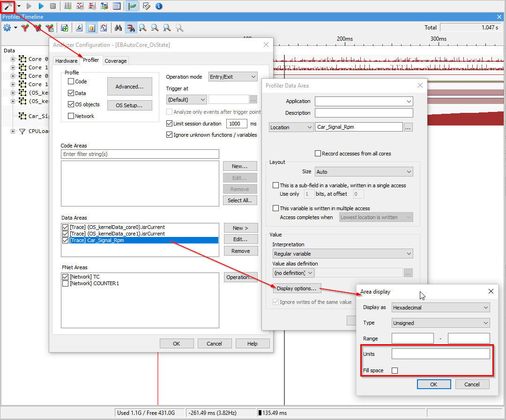
Task: Click the OS Setup... button
Action: [130, 105]
